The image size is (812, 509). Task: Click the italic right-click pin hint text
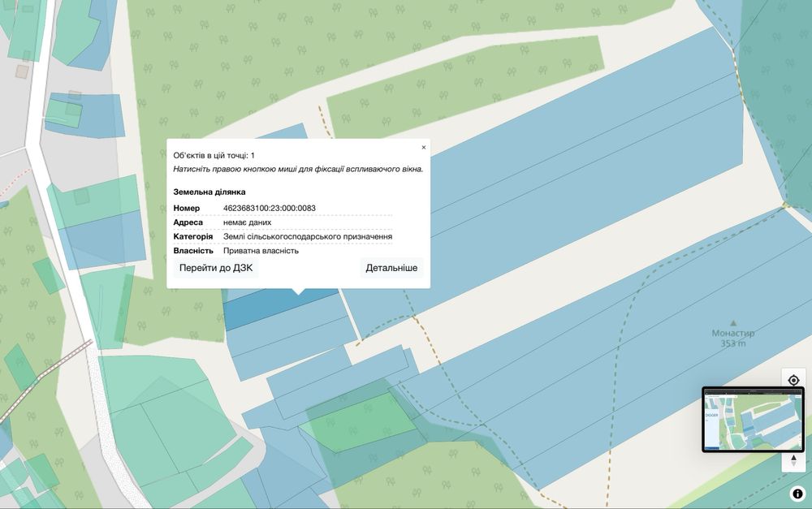coord(298,170)
